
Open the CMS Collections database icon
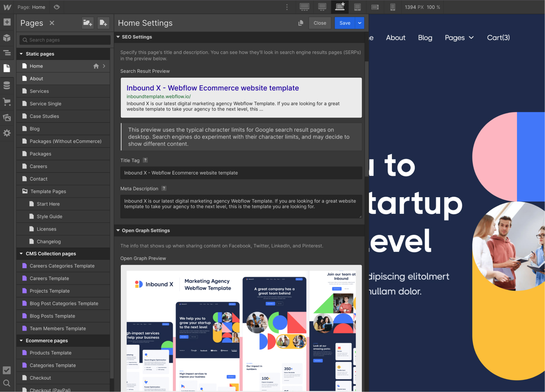tap(7, 85)
